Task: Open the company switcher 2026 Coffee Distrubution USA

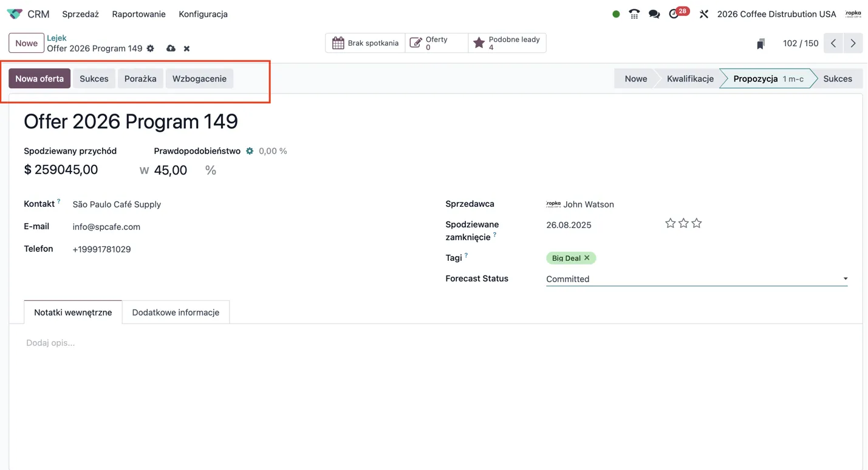Action: (x=776, y=14)
